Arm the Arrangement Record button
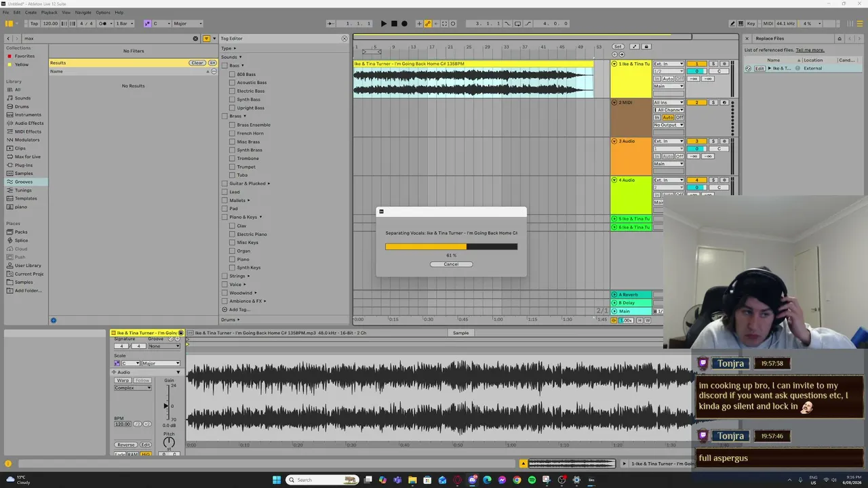868x488 pixels. (x=404, y=24)
